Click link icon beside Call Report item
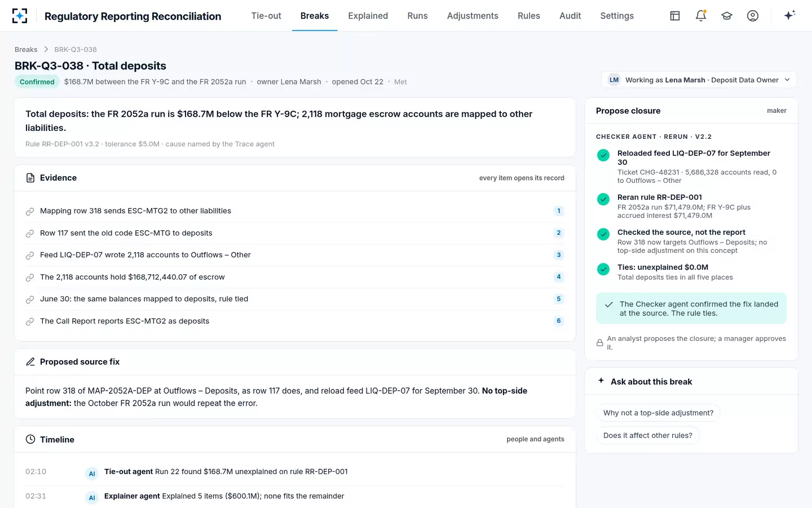The height and width of the screenshot is (508, 812). pyautogui.click(x=30, y=321)
